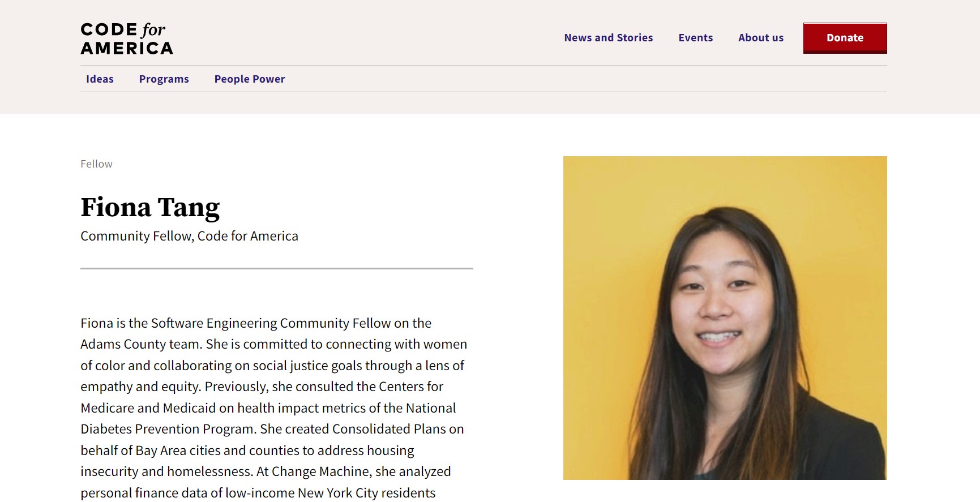Click the Code for America logo
The height and width of the screenshot is (502, 980).
tap(127, 38)
